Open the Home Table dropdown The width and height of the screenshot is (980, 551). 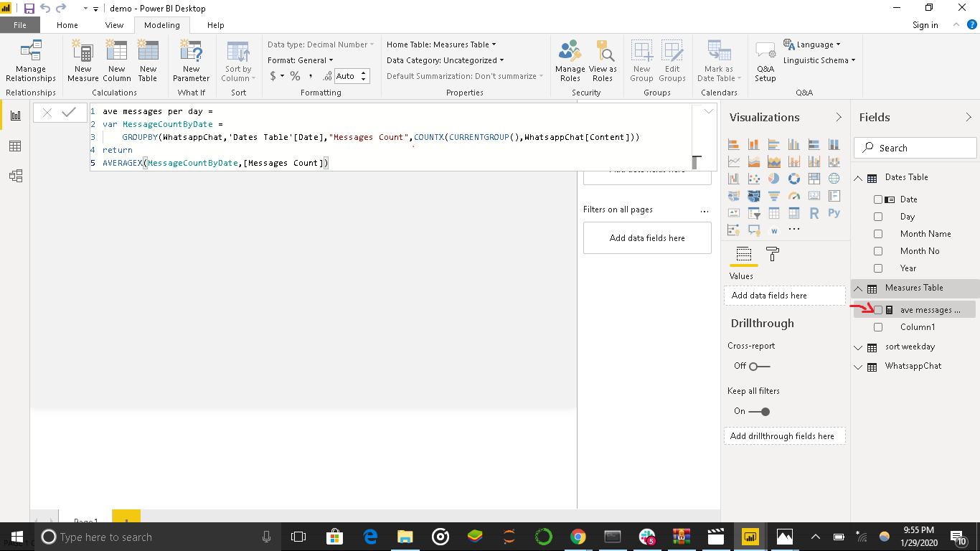tap(441, 44)
